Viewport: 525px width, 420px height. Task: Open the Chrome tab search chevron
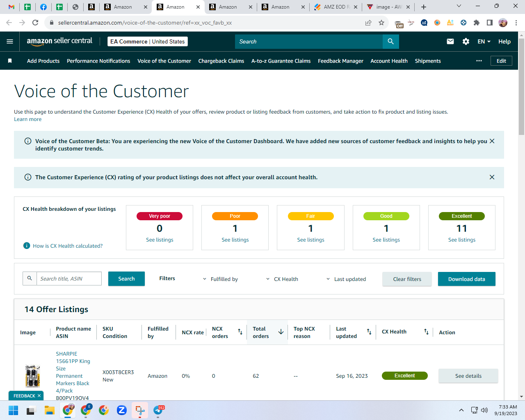[x=459, y=6]
